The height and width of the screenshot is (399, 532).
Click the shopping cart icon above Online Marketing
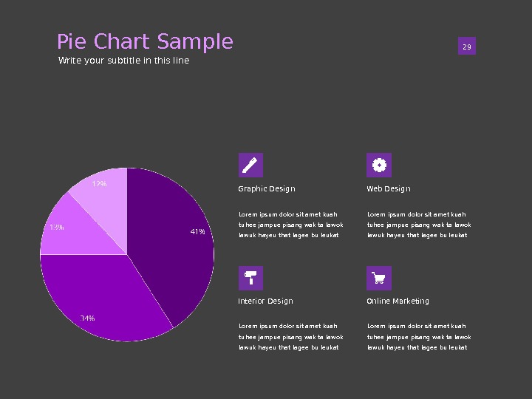[x=379, y=278]
